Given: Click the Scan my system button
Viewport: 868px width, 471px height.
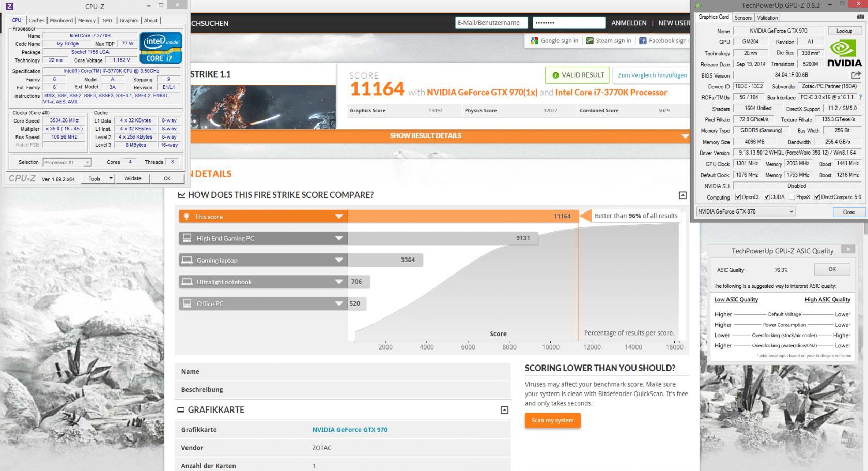Looking at the screenshot, I should 552,420.
